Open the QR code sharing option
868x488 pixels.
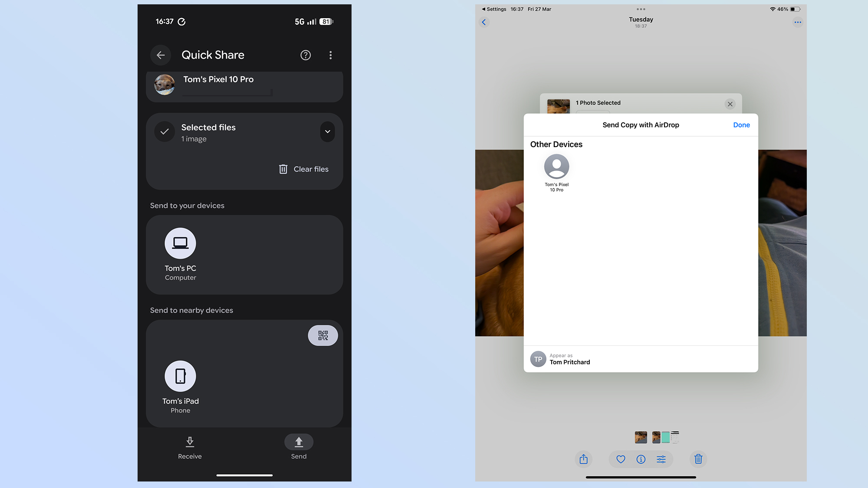(323, 335)
